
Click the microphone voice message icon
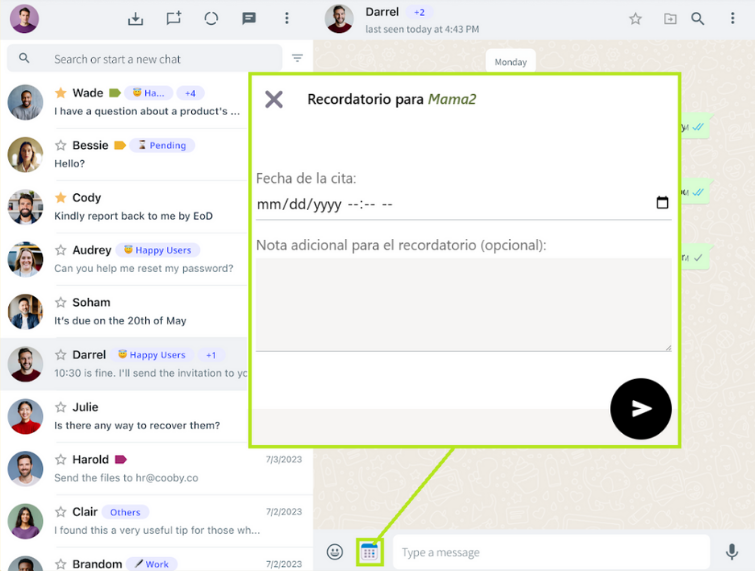732,551
